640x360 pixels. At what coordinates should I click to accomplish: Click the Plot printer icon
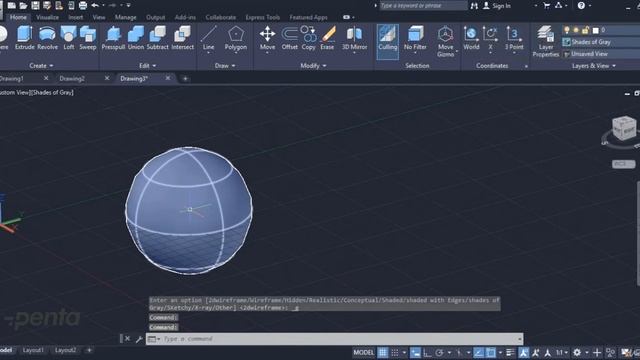(x=83, y=5)
